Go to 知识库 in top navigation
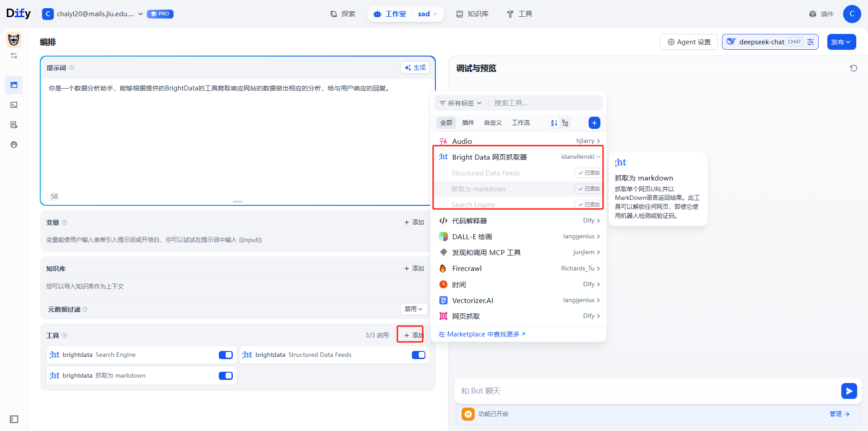The image size is (868, 431). point(472,14)
